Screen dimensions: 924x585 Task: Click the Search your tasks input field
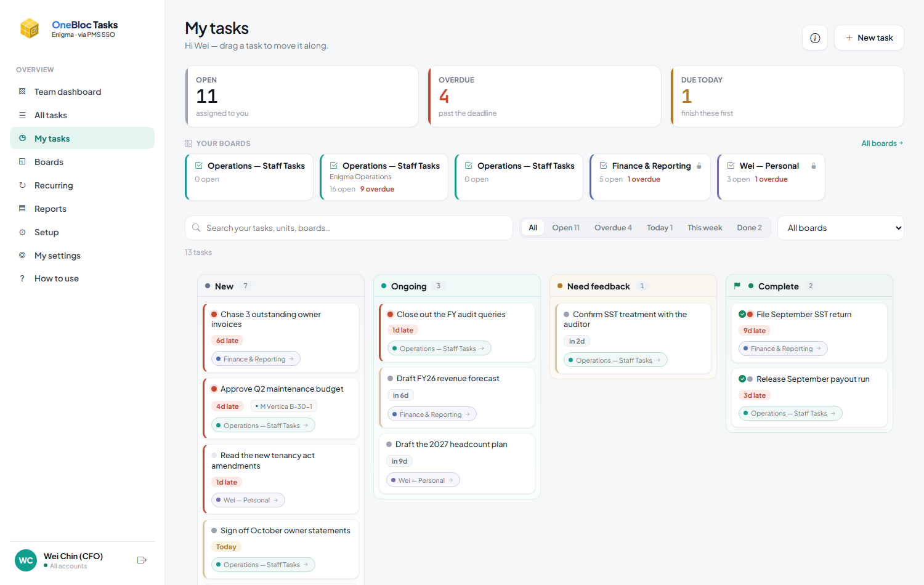[x=349, y=228]
